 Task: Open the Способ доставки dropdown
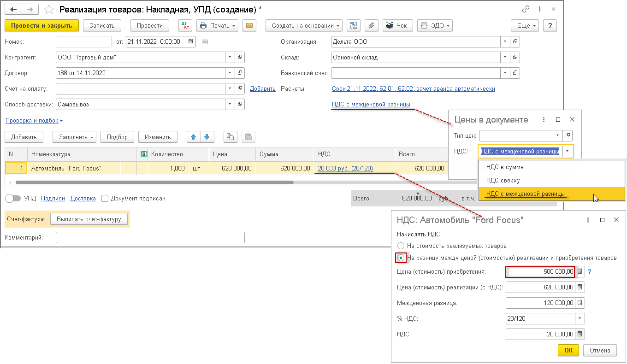pyautogui.click(x=230, y=104)
